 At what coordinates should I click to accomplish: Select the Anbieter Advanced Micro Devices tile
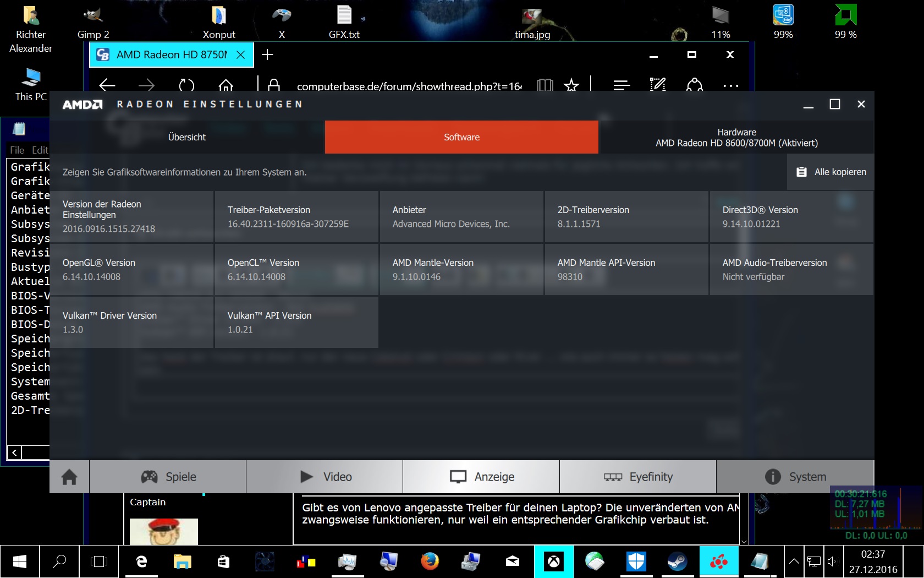461,217
